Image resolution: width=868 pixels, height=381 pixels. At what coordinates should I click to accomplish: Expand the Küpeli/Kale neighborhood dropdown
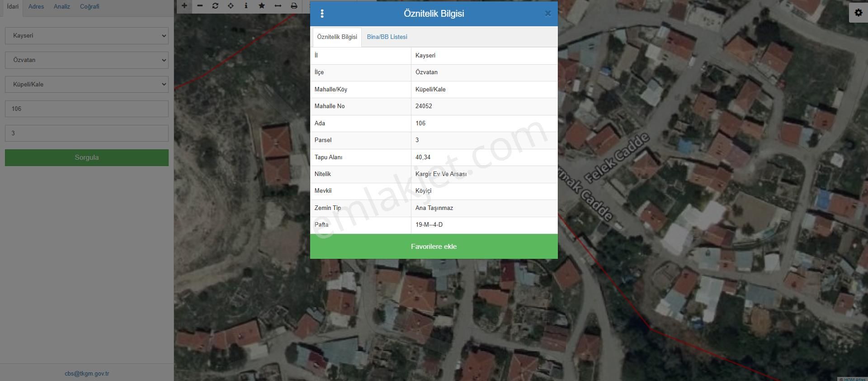click(x=87, y=85)
